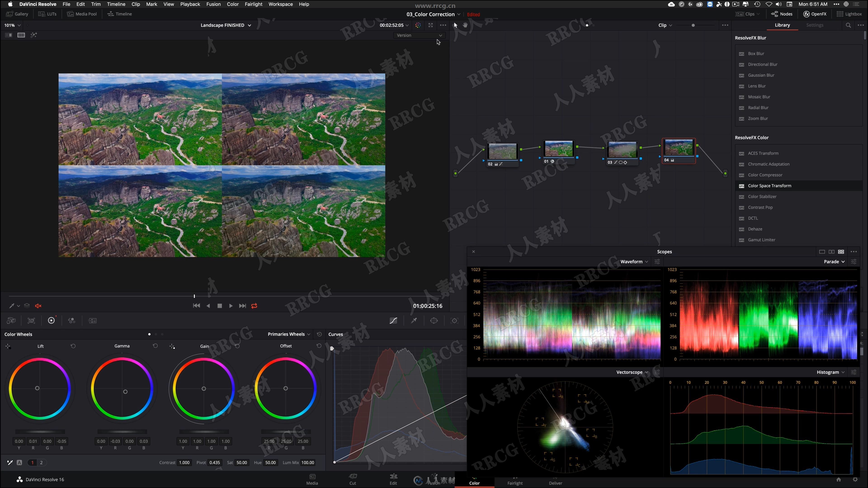The width and height of the screenshot is (868, 488).
Task: Click the Color Space Transform effect
Action: 770,185
